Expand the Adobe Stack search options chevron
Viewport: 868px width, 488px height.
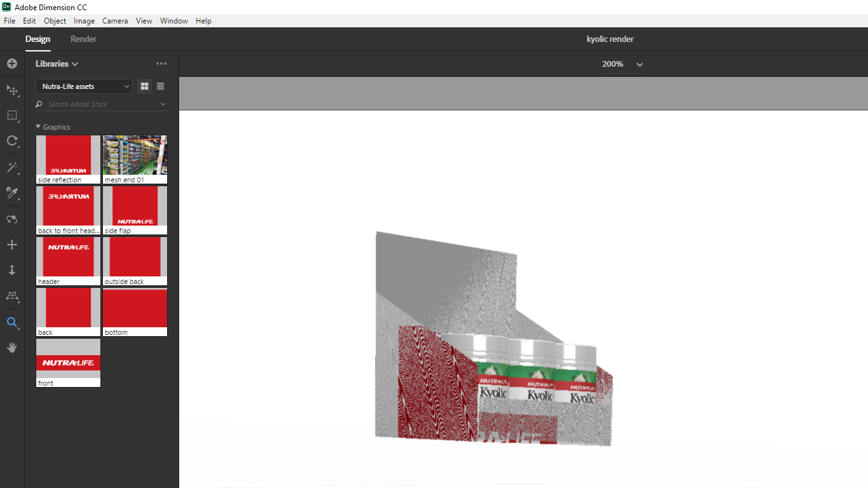163,104
